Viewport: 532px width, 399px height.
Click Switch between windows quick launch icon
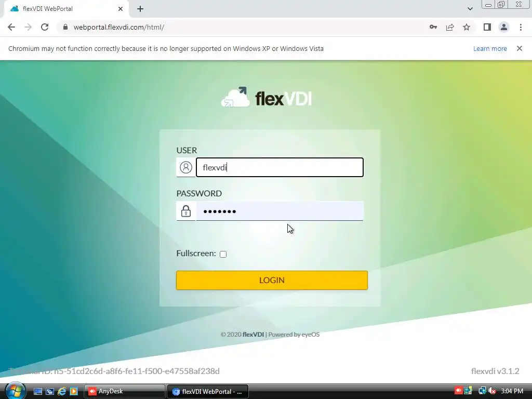coord(49,392)
